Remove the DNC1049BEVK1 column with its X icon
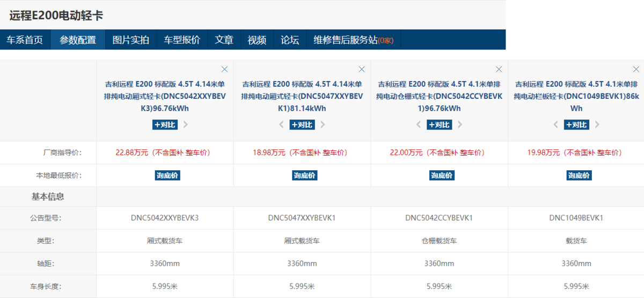The height and width of the screenshot is (298, 644). tap(636, 69)
